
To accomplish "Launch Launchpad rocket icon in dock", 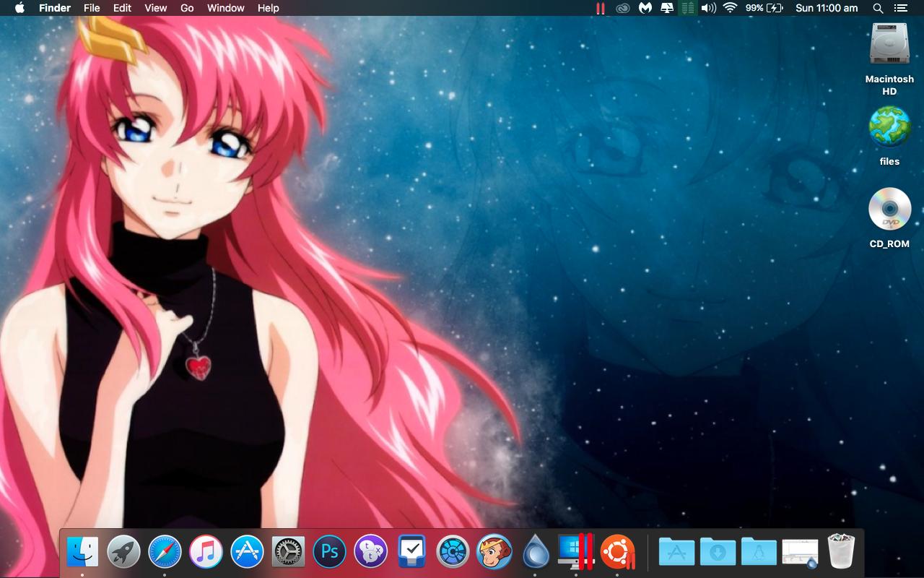I will [123, 552].
